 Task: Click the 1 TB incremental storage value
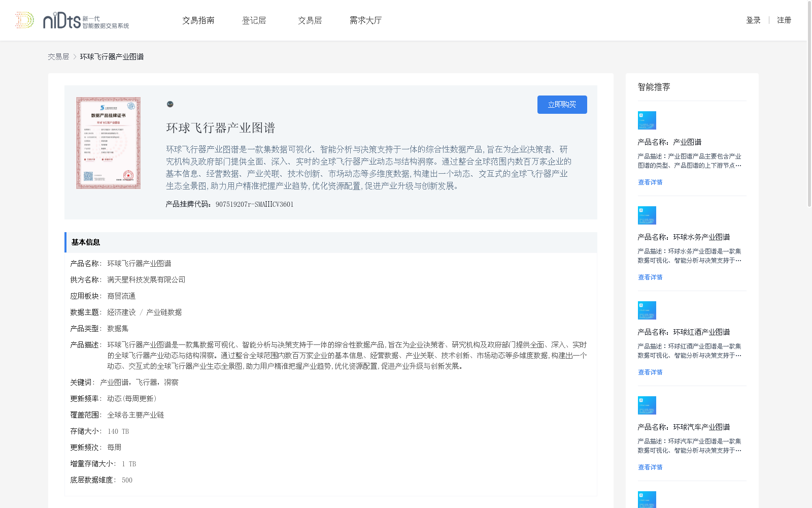129,464
